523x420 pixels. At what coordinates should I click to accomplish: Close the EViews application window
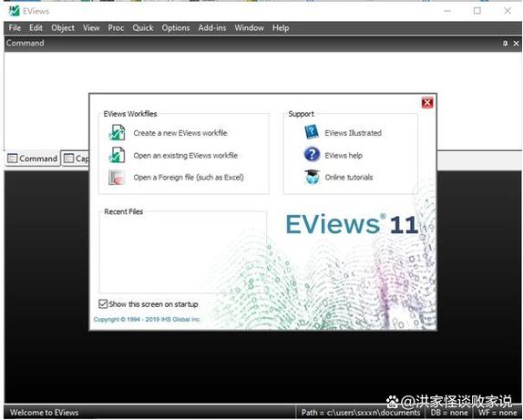(508, 11)
